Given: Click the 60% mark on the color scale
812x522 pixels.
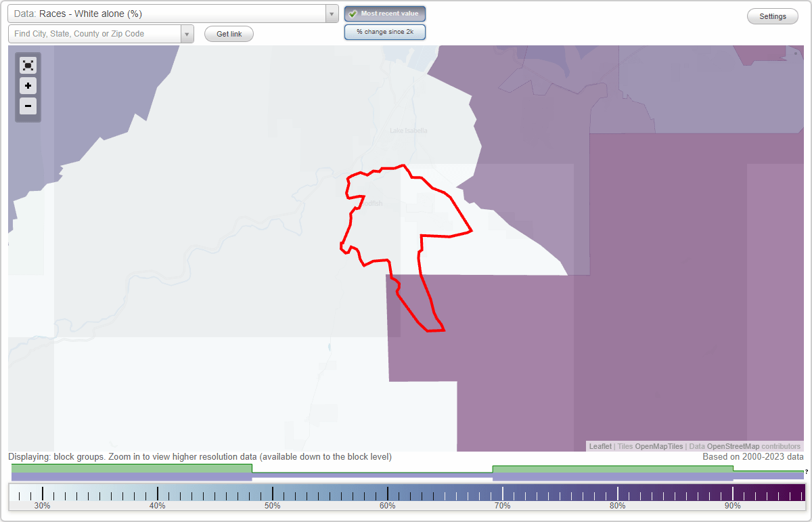Looking at the screenshot, I should click(387, 492).
